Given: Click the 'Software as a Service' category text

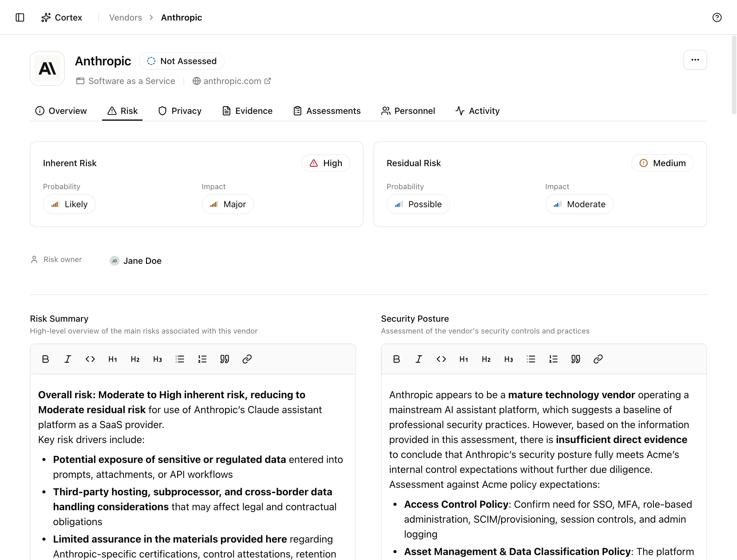Looking at the screenshot, I should (x=132, y=81).
